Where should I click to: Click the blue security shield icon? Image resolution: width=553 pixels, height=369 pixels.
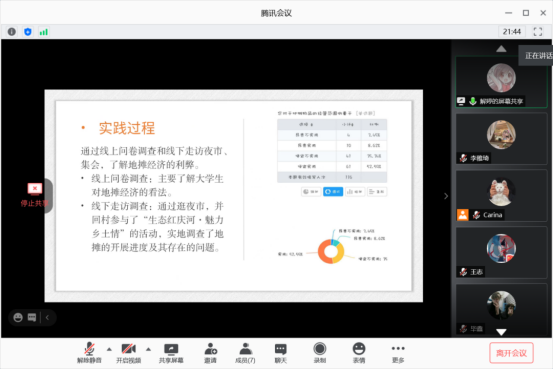click(x=28, y=32)
